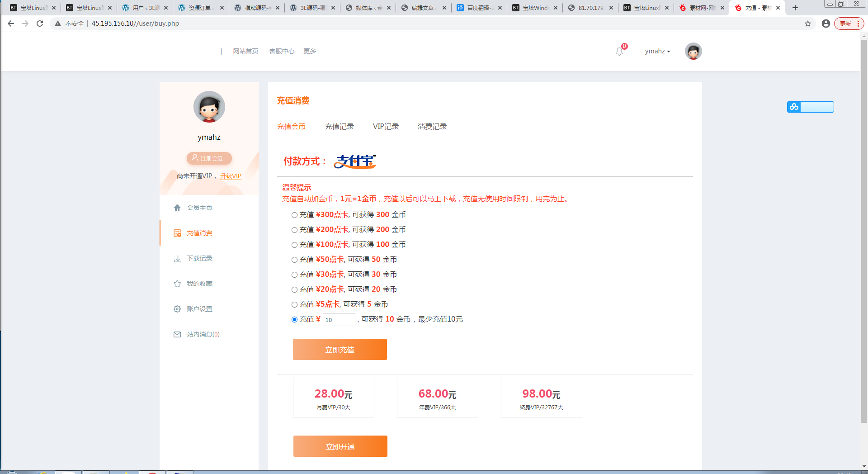
Task: Select the 充值¥300点卡 option
Action: point(294,215)
